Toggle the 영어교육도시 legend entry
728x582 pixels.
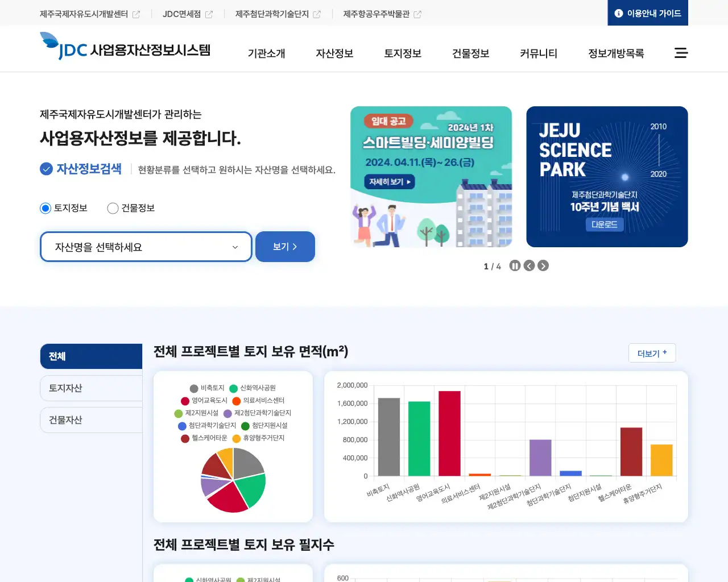[204, 401]
